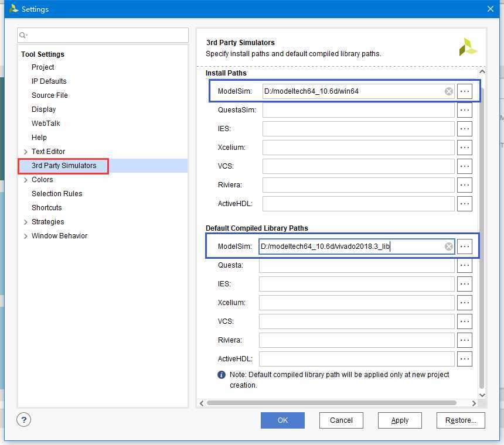Close the Settings dialog
Viewport: 504px width, 445px height.
(490, 9)
